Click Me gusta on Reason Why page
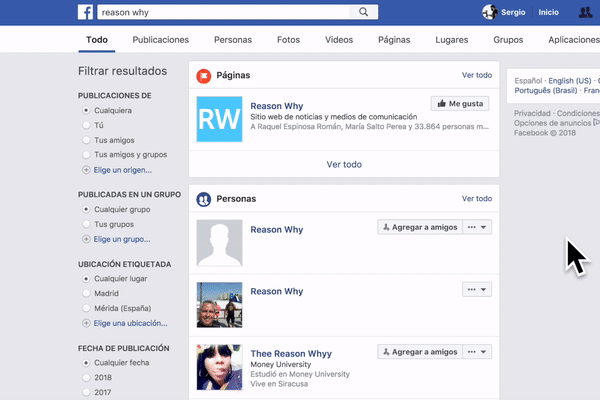The image size is (600, 400). [x=460, y=104]
